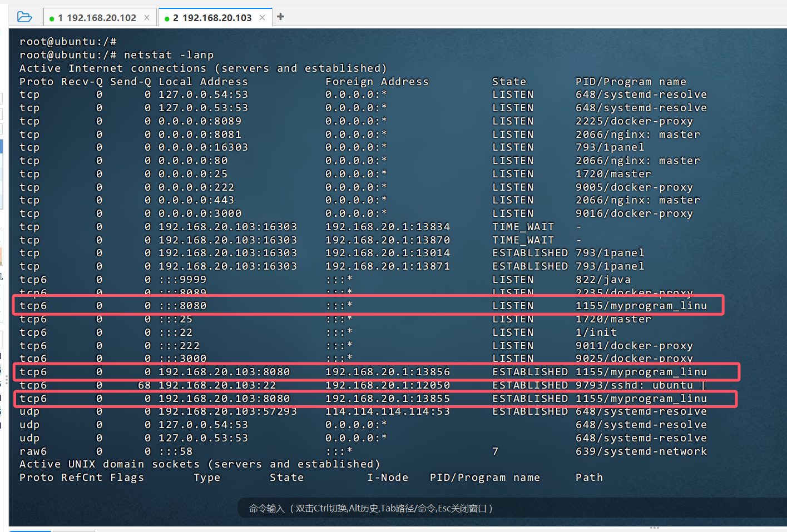Switch to the 1 192.168.20.102 tab
This screenshot has width=787, height=532.
tap(97, 18)
